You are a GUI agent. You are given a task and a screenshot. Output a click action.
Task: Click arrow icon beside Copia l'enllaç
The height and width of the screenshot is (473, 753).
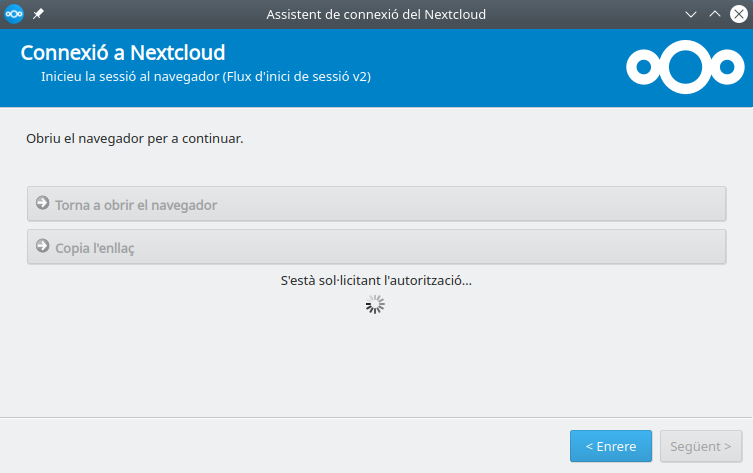tap(42, 246)
